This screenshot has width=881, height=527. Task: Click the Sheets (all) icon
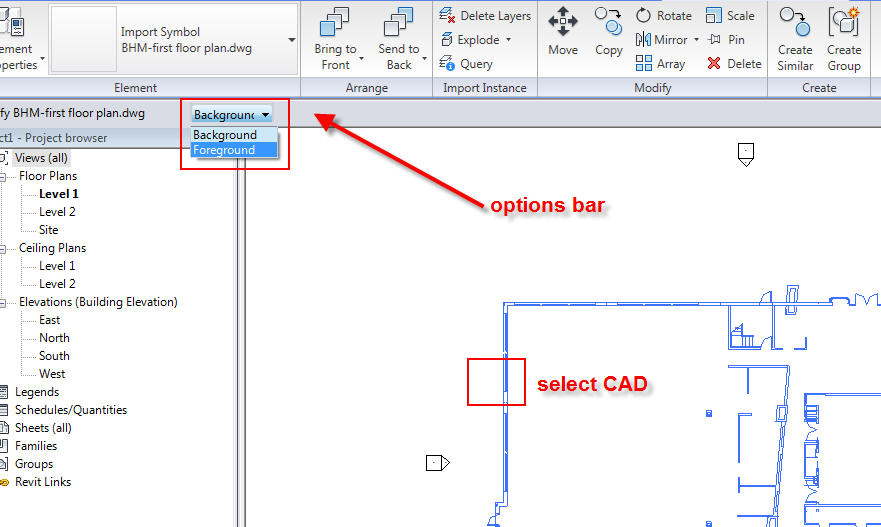coord(4,428)
